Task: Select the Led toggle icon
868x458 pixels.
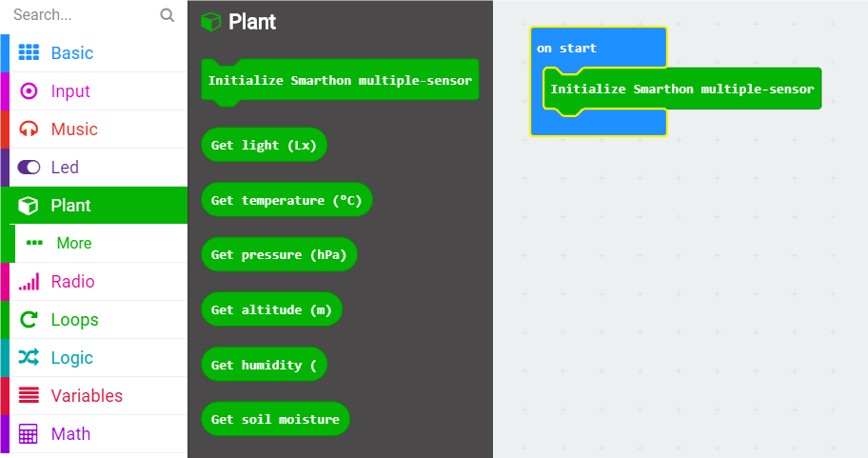Action: click(29, 168)
